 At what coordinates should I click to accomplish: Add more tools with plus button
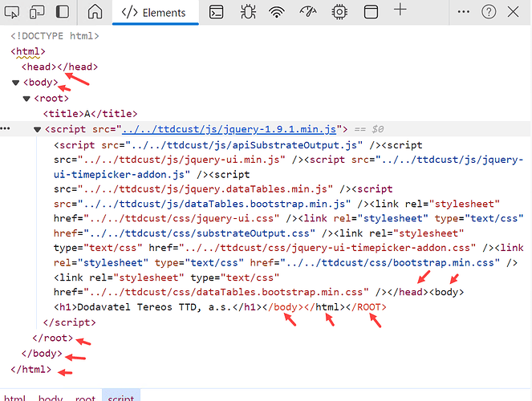pyautogui.click(x=400, y=10)
